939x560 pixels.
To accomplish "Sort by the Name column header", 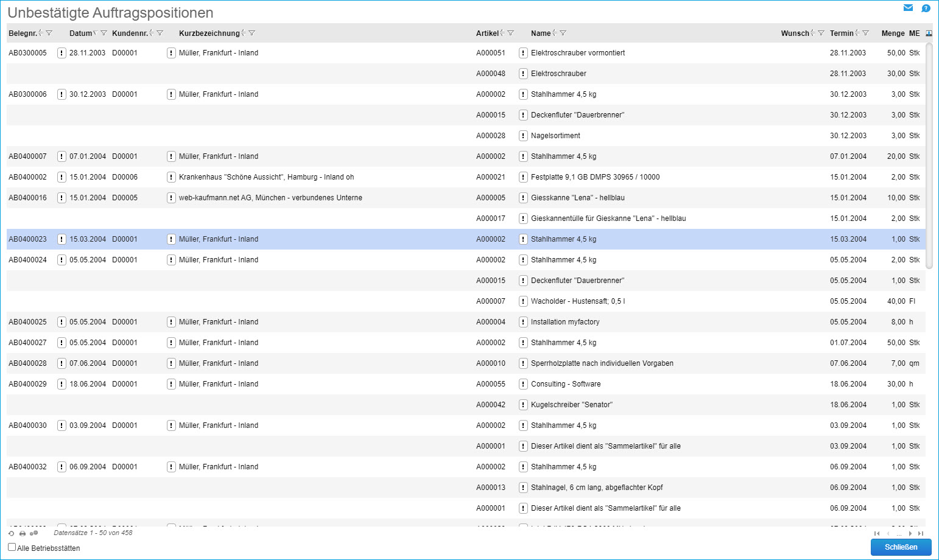I will pos(540,33).
